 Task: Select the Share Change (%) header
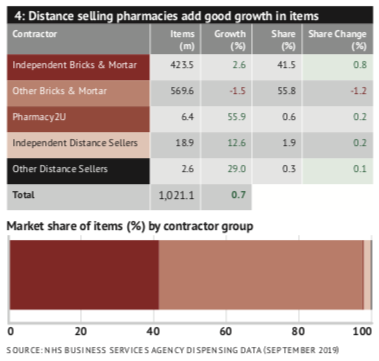coord(338,39)
